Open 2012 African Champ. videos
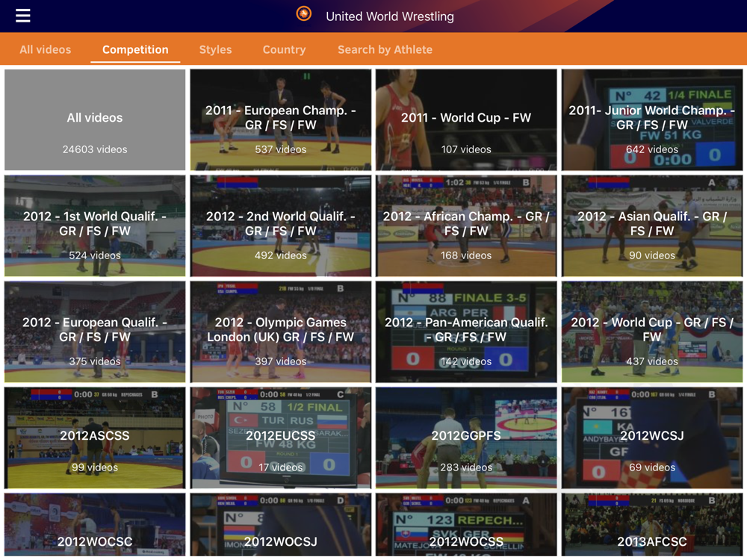The width and height of the screenshot is (747, 560). tap(466, 225)
